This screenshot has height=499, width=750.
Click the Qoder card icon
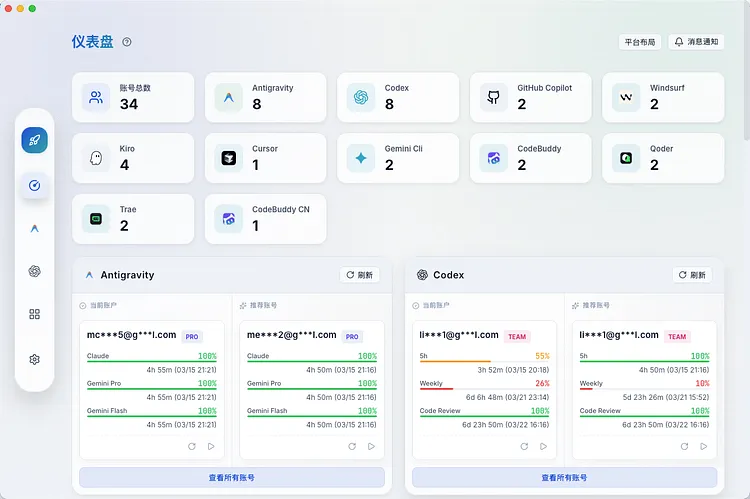[626, 158]
